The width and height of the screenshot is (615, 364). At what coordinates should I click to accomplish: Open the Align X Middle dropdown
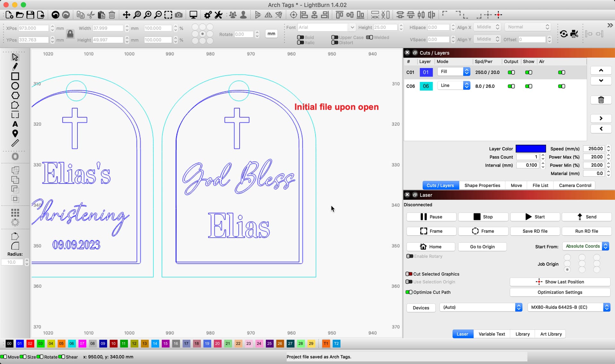pos(487,27)
